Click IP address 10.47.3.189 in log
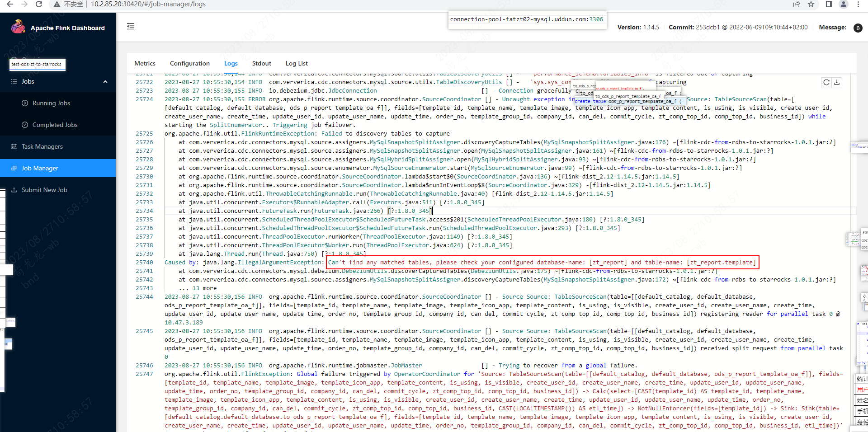The width and height of the screenshot is (868, 432). [x=184, y=323]
